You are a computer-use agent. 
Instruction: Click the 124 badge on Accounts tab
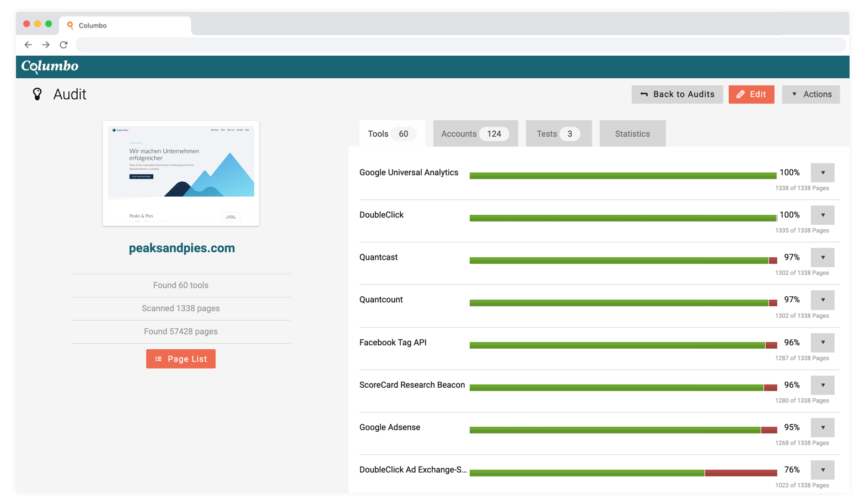click(494, 134)
